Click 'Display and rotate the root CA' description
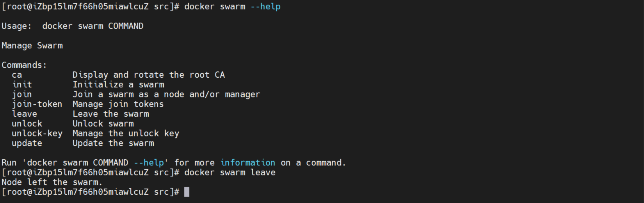Viewport: 644px width, 203px height. point(148,75)
